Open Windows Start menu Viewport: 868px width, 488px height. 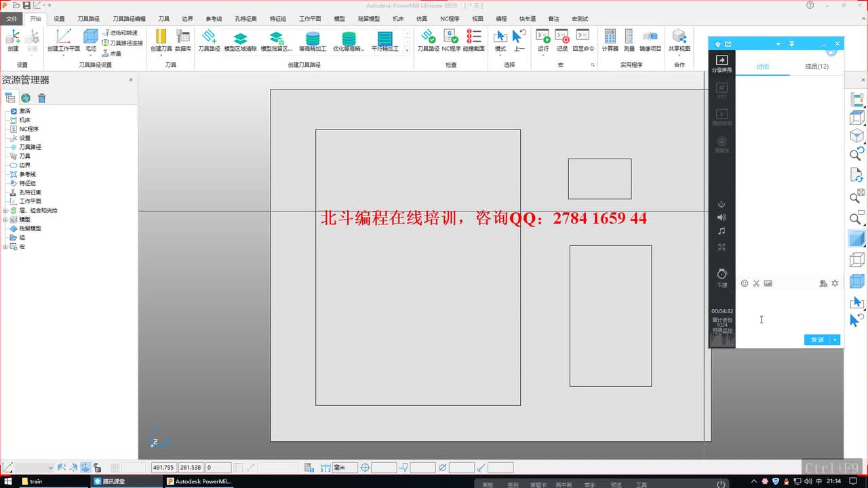pos(8,481)
